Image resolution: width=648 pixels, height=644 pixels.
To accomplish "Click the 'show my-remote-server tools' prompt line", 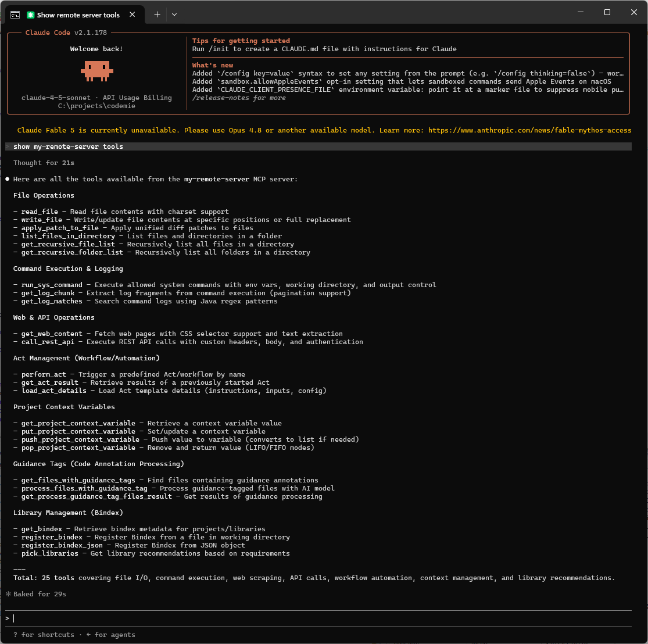I will (x=318, y=146).
